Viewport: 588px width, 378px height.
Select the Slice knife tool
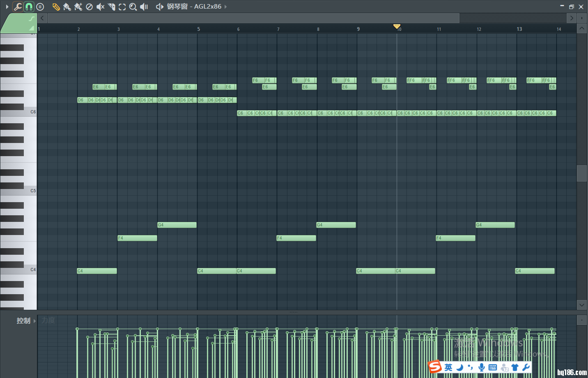click(x=111, y=7)
